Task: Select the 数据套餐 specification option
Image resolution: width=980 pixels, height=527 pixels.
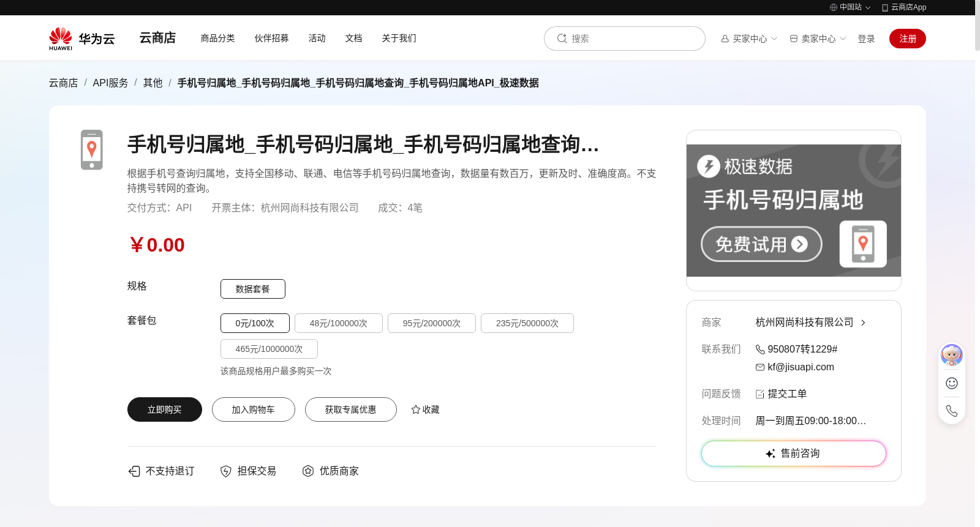Action: pyautogui.click(x=253, y=289)
